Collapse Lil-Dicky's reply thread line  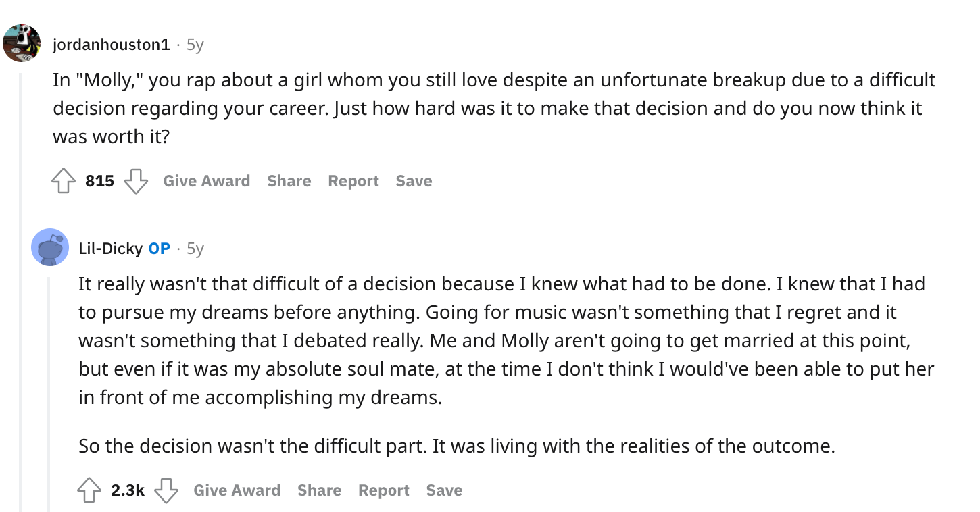(49, 392)
